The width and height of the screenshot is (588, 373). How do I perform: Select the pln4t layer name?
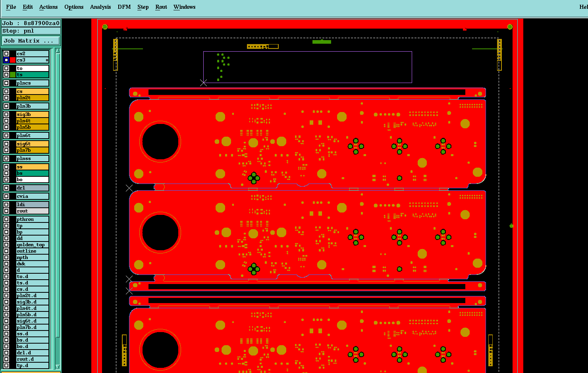(x=33, y=121)
